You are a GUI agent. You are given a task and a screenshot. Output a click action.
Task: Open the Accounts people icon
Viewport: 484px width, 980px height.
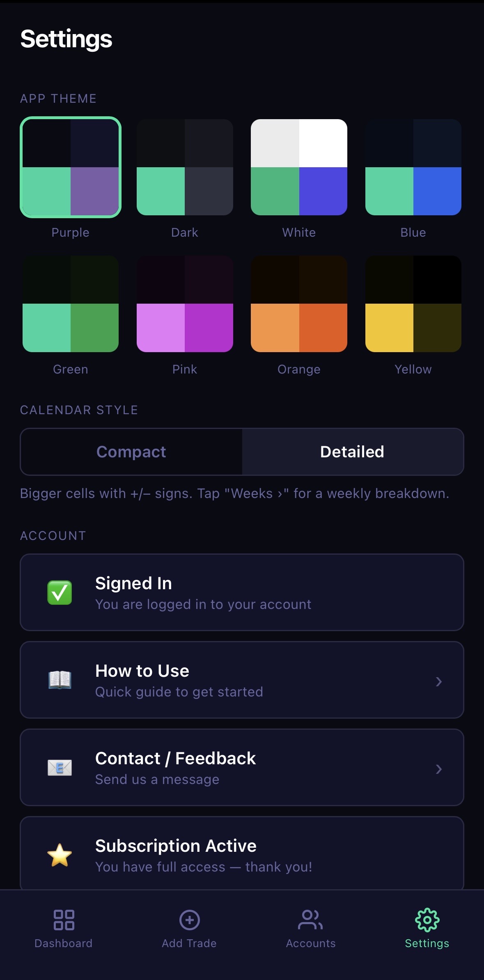pos(310,920)
